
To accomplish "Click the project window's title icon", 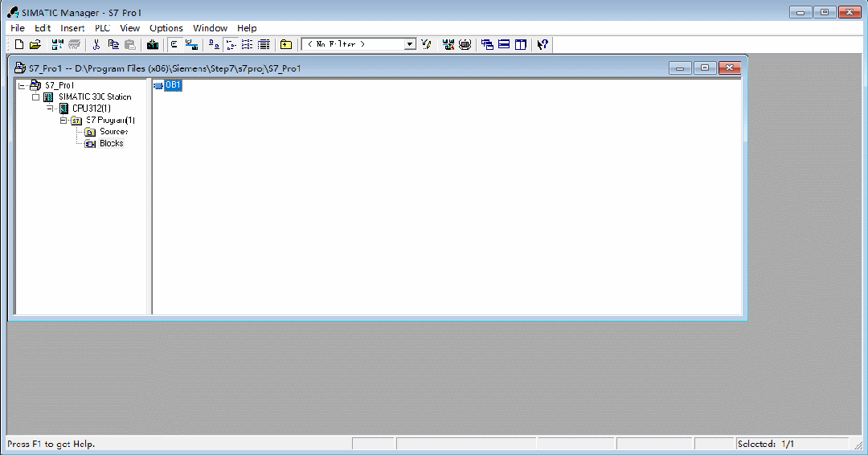I will click(20, 68).
